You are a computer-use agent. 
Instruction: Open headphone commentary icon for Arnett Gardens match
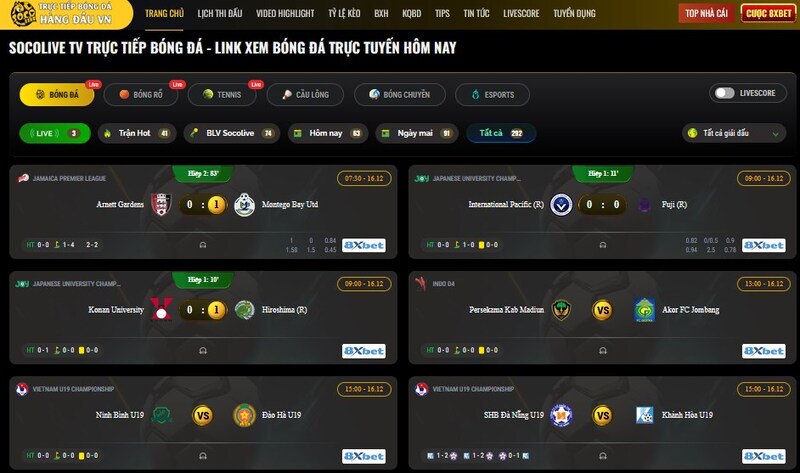point(203,245)
